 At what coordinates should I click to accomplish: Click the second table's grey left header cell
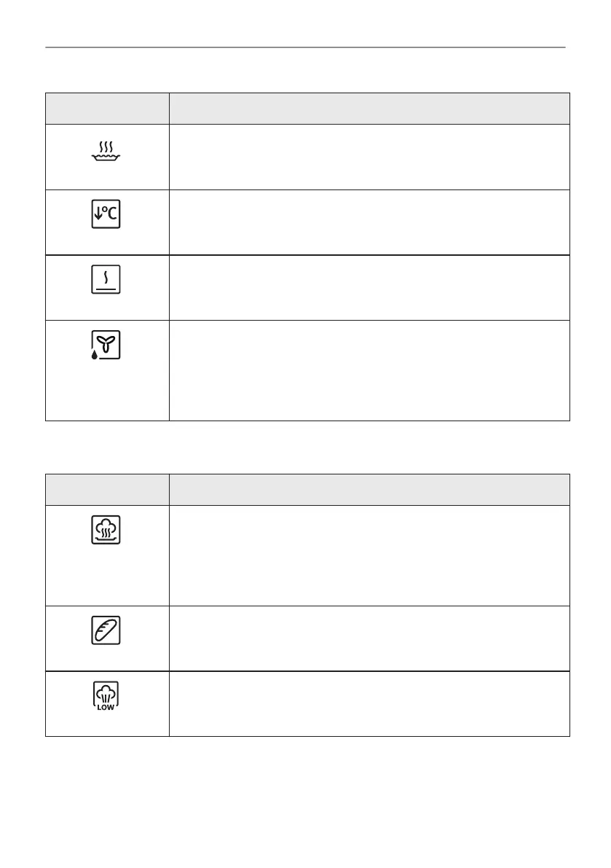coord(107,490)
